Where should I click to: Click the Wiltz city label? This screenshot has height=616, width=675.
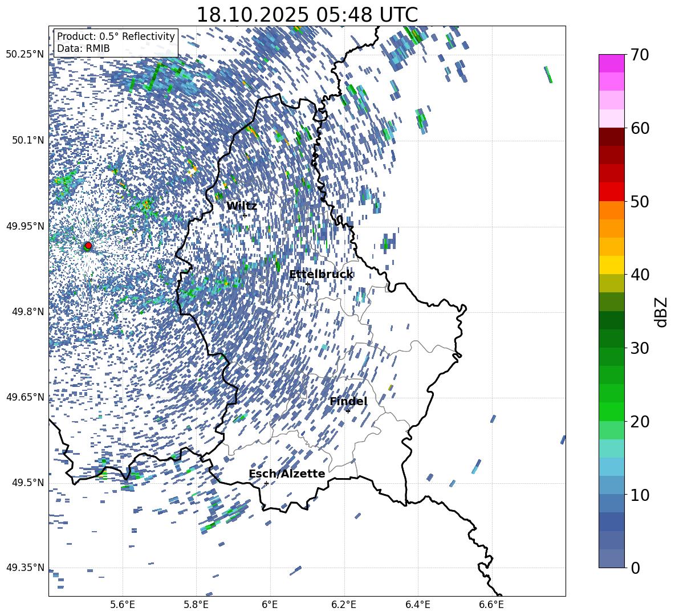(242, 206)
